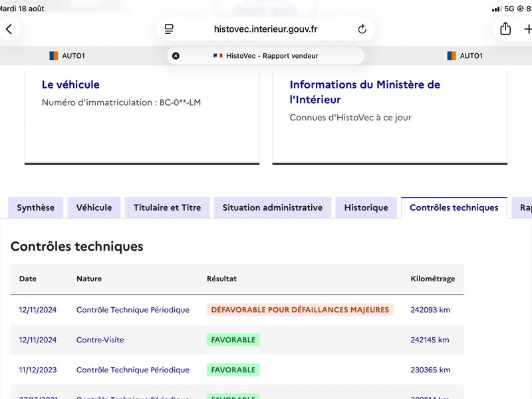Select the Contrôles techniques tab
This screenshot has height=399, width=532.
click(454, 207)
